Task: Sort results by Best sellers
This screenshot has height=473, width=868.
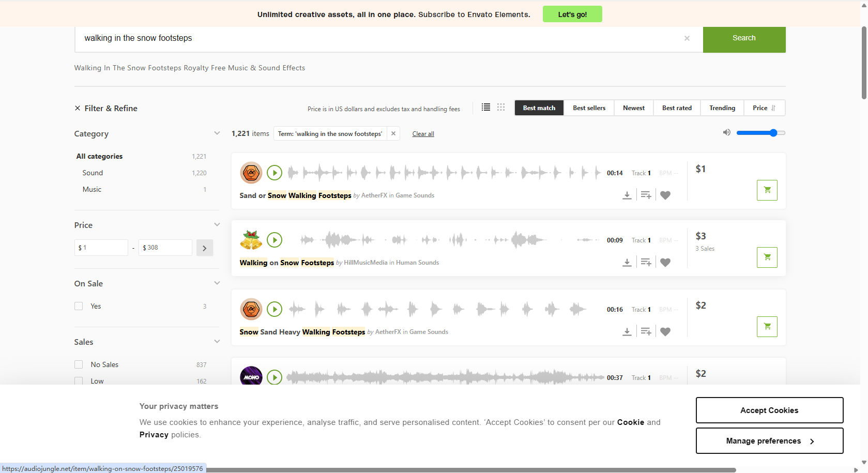Action: point(589,108)
